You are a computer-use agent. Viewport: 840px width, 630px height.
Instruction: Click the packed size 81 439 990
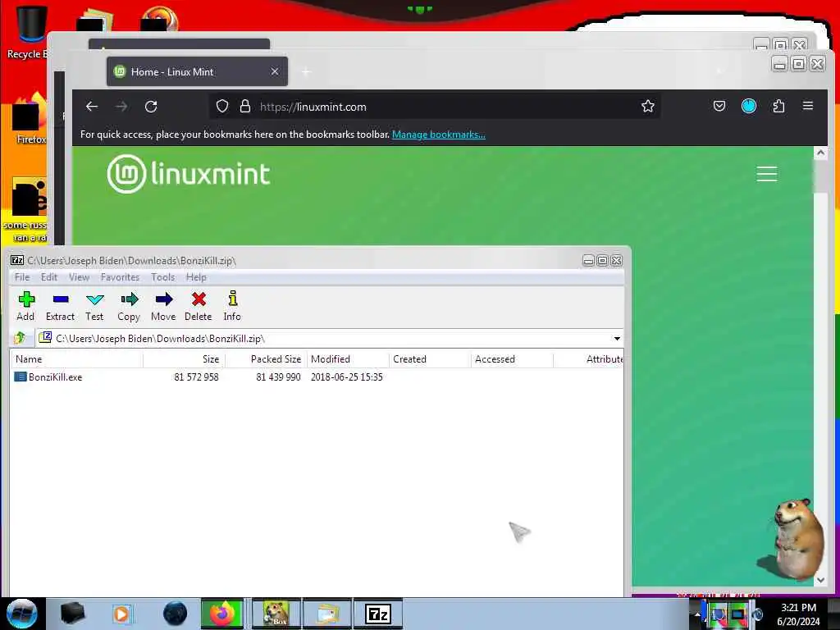[278, 377]
